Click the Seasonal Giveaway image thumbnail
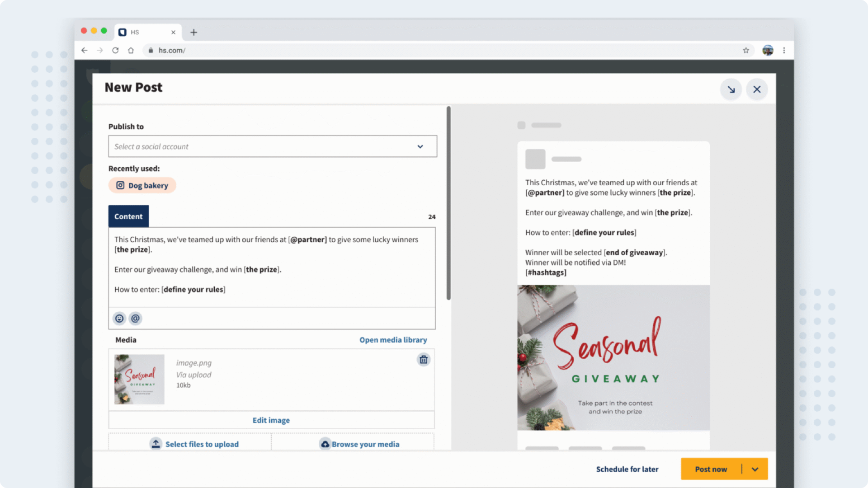Viewport: 868px width, 488px height. (x=139, y=379)
